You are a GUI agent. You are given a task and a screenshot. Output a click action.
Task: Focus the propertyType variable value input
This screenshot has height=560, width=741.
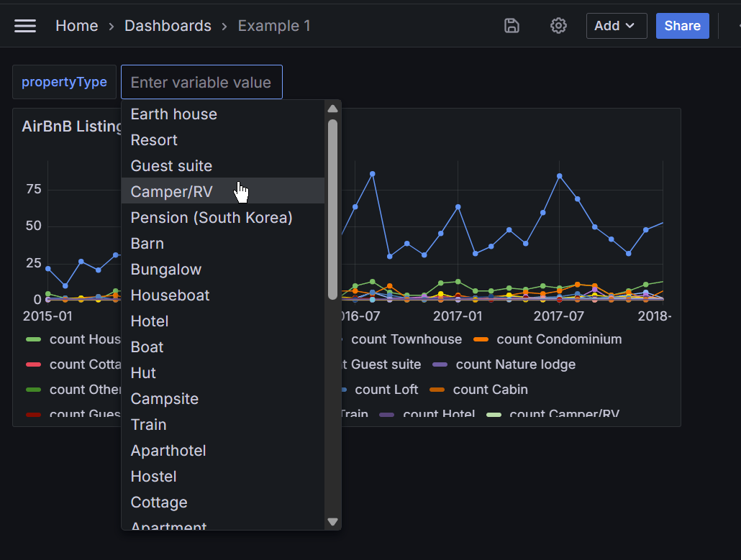coord(201,83)
